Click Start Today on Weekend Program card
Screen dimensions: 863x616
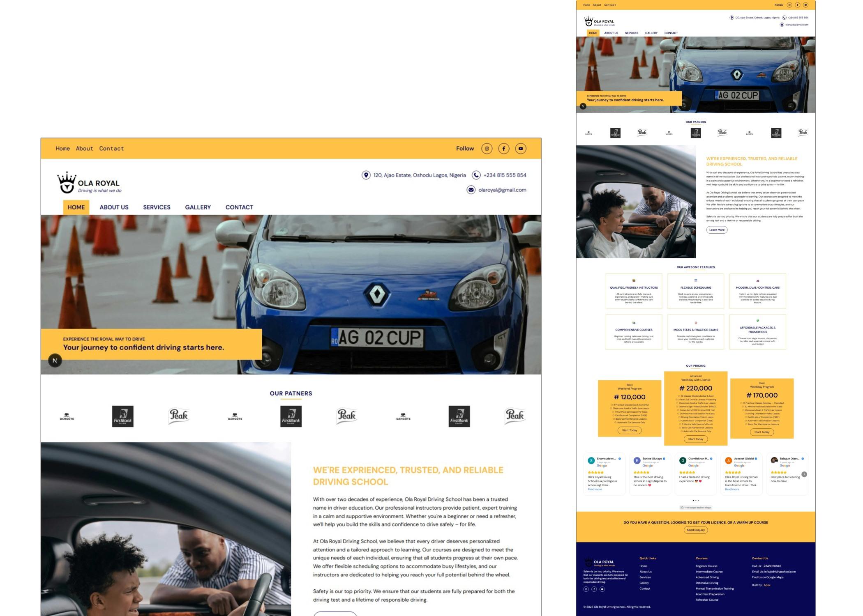(630, 430)
